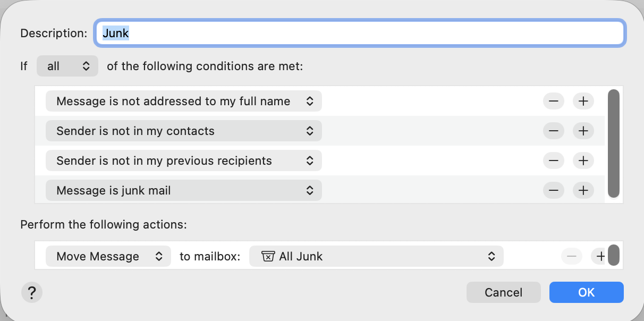
Task: Remove the 'Message is not addressed to my full name' condition
Action: [x=553, y=101]
